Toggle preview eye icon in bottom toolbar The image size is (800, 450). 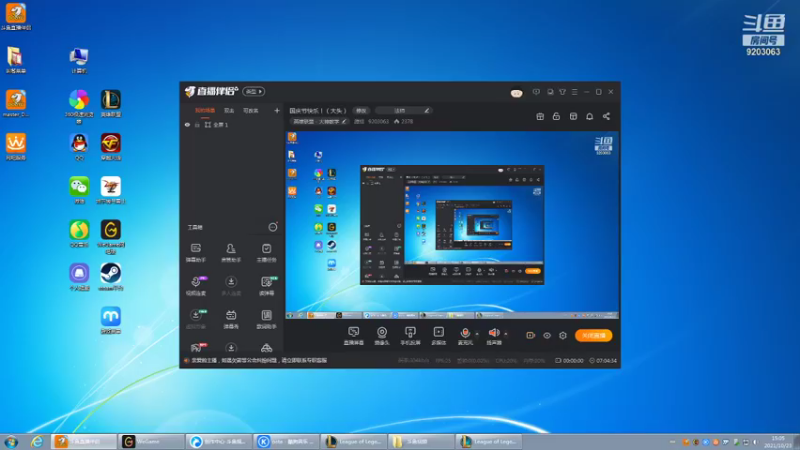pyautogui.click(x=547, y=335)
